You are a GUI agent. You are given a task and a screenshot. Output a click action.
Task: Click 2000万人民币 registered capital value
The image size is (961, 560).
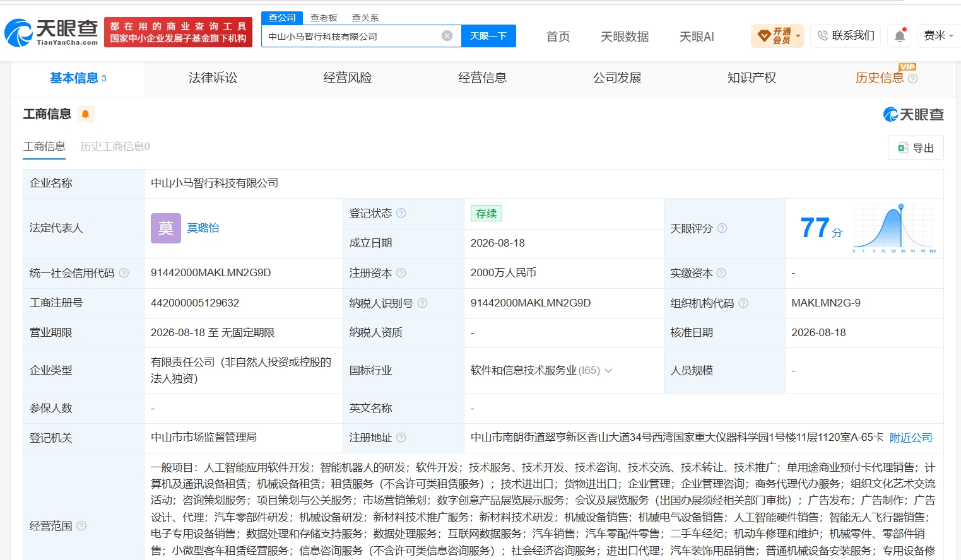coord(504,273)
